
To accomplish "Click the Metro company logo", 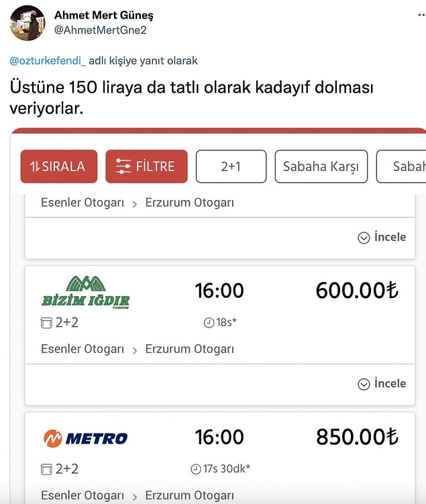I will point(85,438).
